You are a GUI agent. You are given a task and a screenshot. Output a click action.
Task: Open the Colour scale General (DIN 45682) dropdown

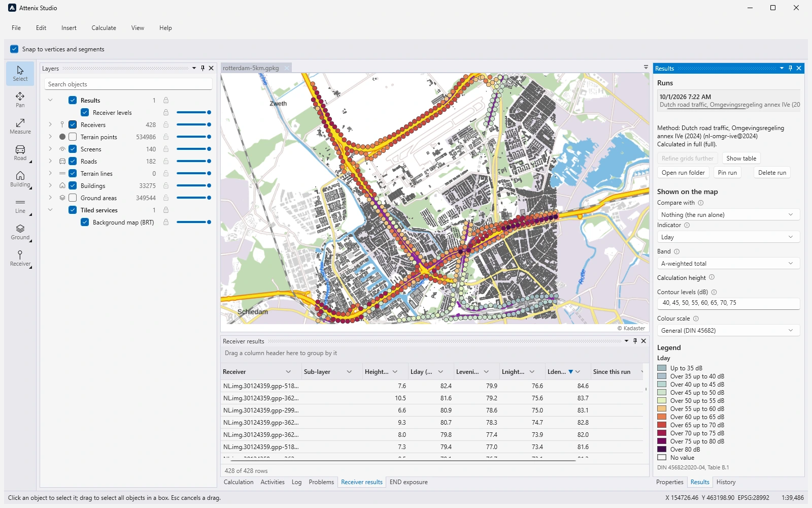coord(728,331)
